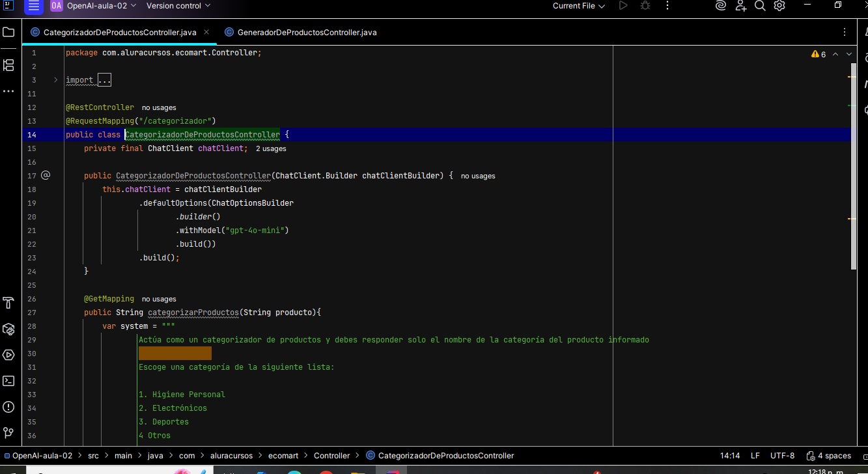
Task: Click the IntelliJ logo in title bar
Action: [8, 5]
